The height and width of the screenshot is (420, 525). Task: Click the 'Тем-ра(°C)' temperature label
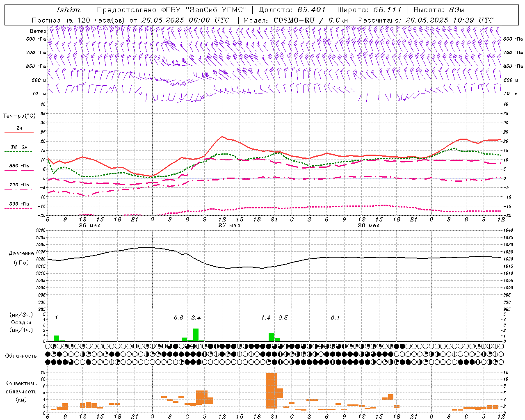19,116
